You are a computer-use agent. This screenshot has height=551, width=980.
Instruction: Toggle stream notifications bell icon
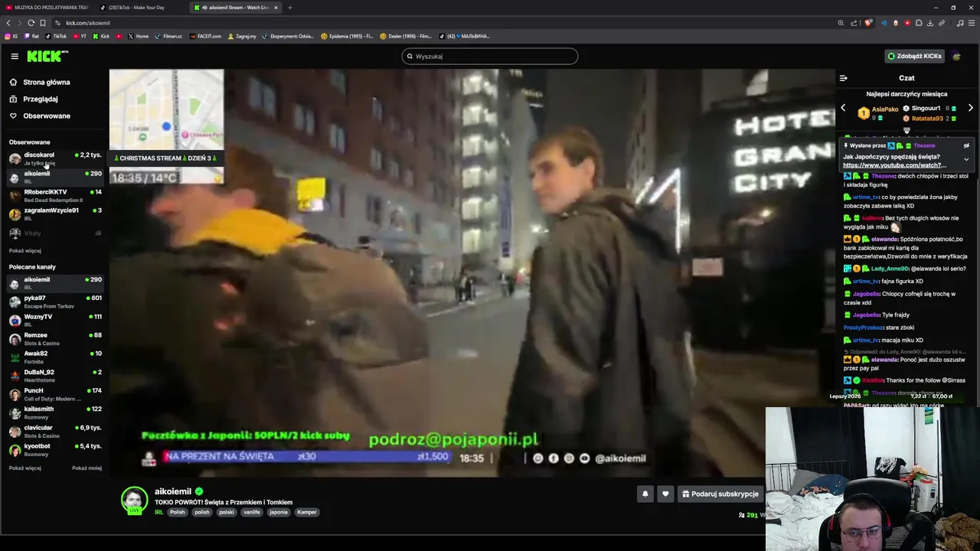[x=645, y=494]
